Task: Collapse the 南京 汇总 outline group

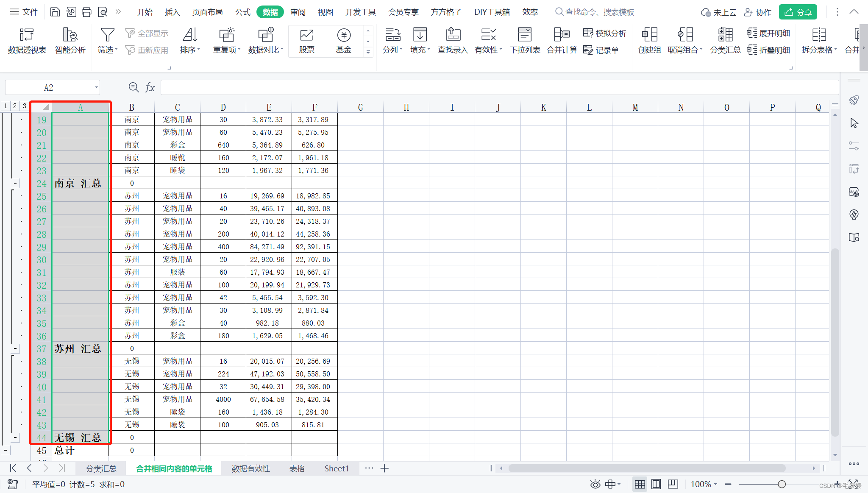Action: pos(15,183)
